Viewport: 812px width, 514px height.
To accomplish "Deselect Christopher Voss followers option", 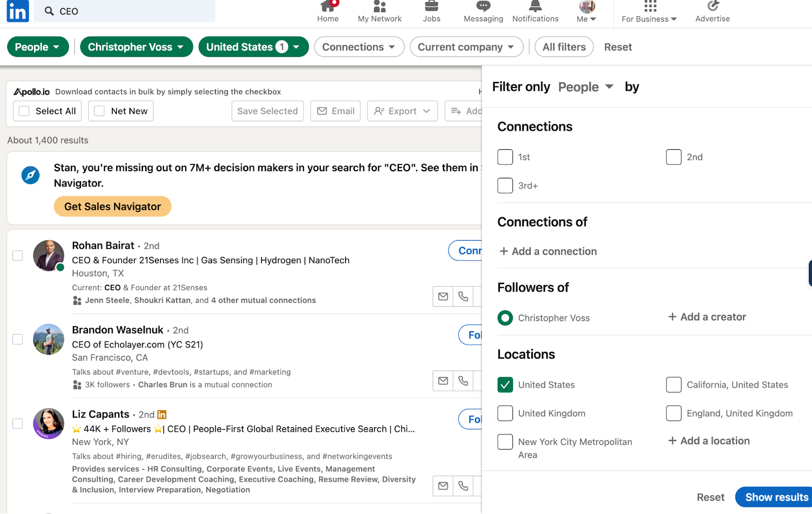I will (505, 318).
